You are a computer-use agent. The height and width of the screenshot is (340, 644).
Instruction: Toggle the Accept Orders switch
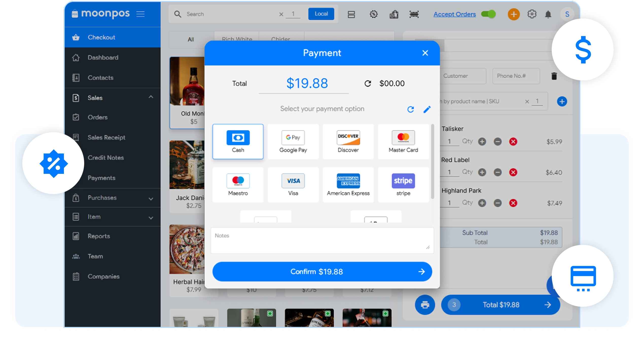point(489,14)
